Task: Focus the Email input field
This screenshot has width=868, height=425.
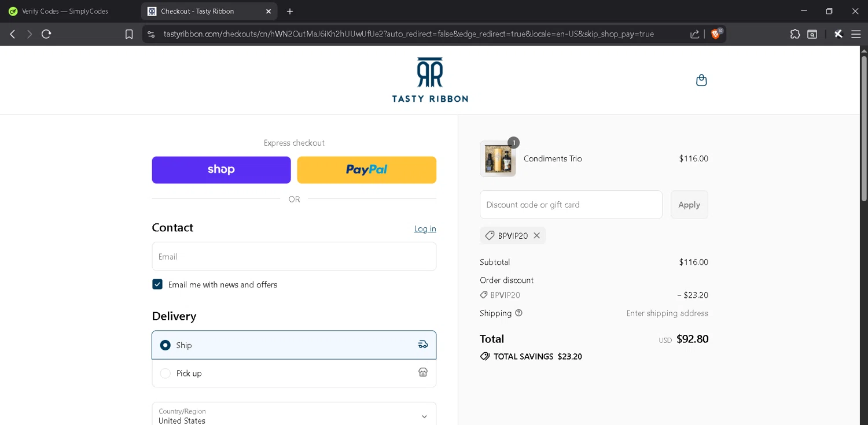Action: 294,256
